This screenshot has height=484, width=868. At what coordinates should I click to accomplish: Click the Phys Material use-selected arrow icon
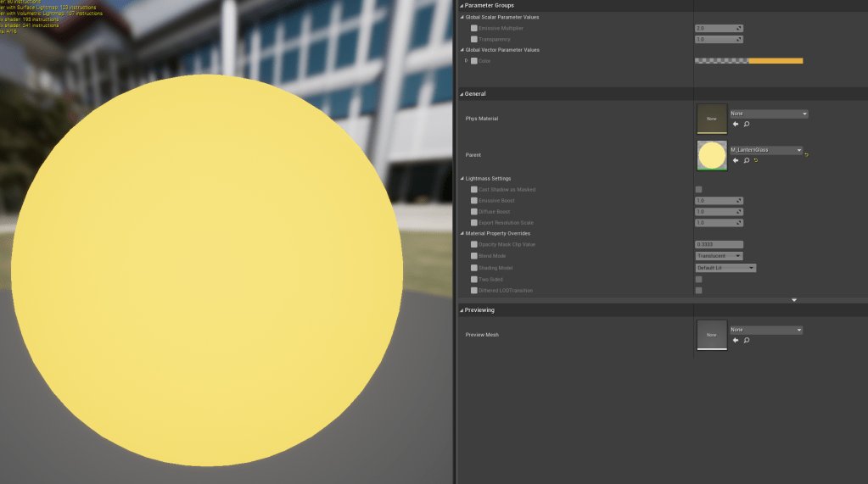(736, 124)
